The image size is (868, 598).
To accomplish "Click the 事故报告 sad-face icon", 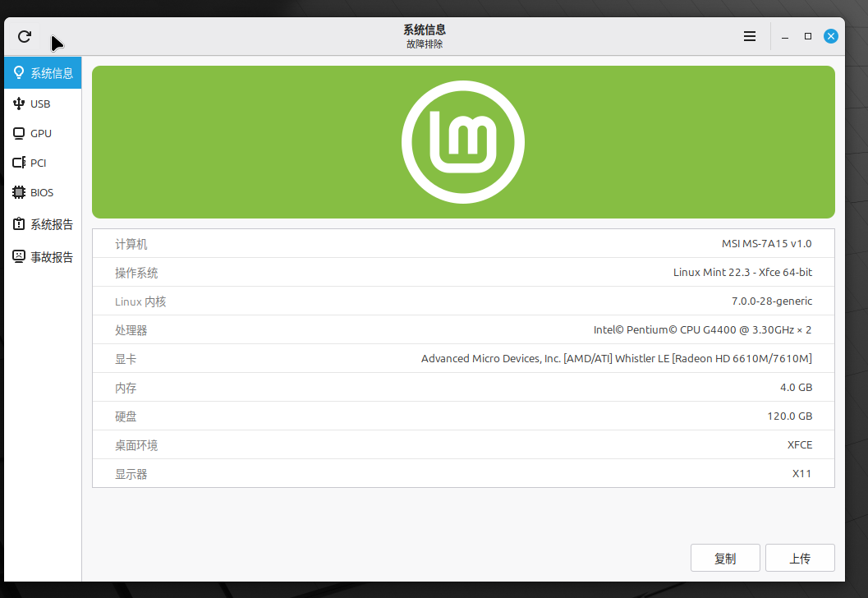I will pos(19,256).
